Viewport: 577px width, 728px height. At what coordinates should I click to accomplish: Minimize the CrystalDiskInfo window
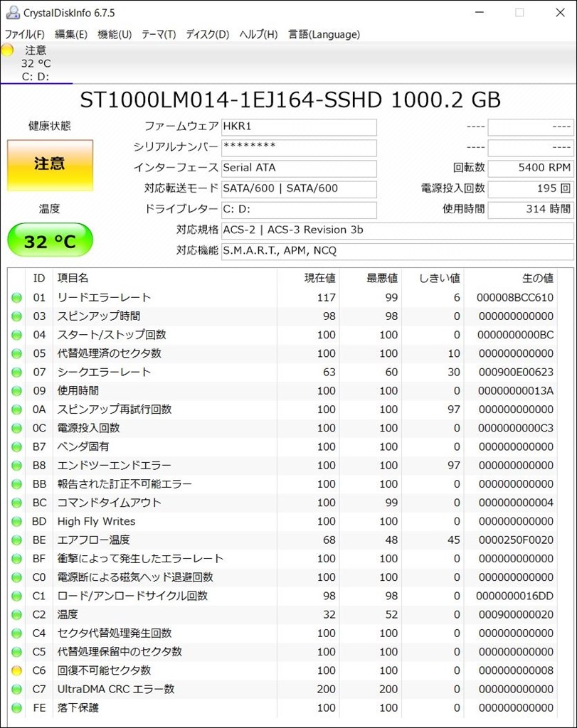point(480,13)
